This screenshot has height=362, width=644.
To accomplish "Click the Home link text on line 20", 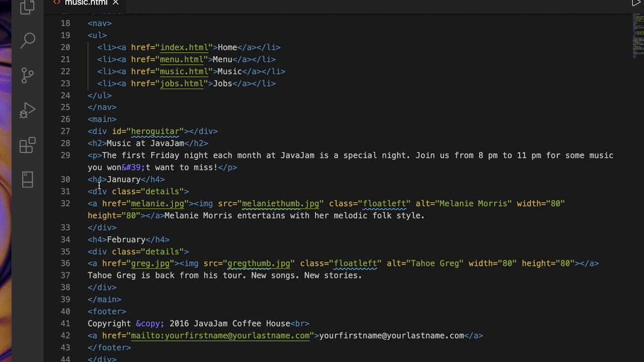I will [227, 47].
